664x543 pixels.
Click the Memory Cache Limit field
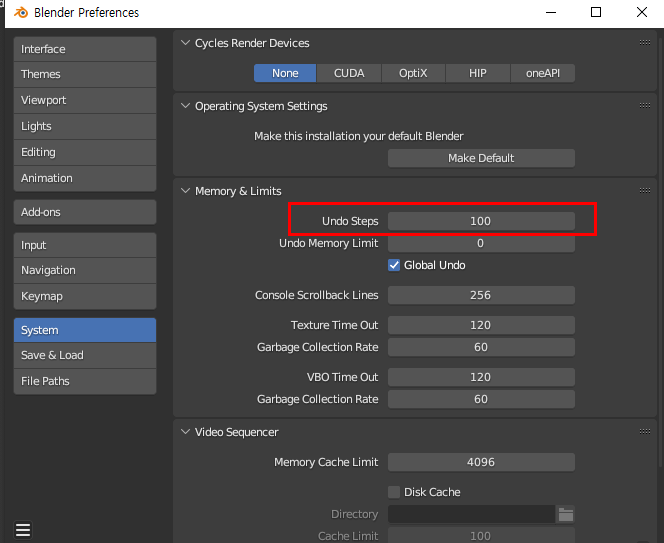(481, 462)
